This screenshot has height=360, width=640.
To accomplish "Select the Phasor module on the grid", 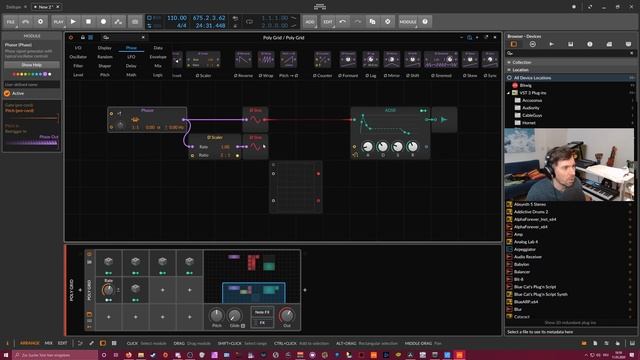I will click(147, 119).
